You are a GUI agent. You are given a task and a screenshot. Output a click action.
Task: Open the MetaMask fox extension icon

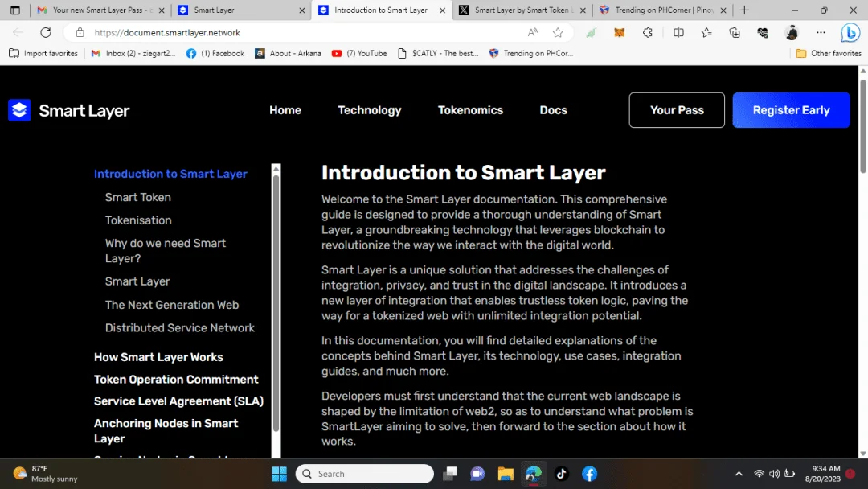point(620,33)
